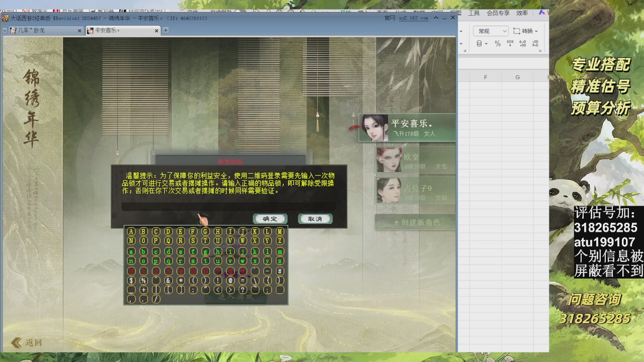Open the 会员专享 menu in spreadsheet
Viewport: 644px width, 362px height.
coord(498,13)
